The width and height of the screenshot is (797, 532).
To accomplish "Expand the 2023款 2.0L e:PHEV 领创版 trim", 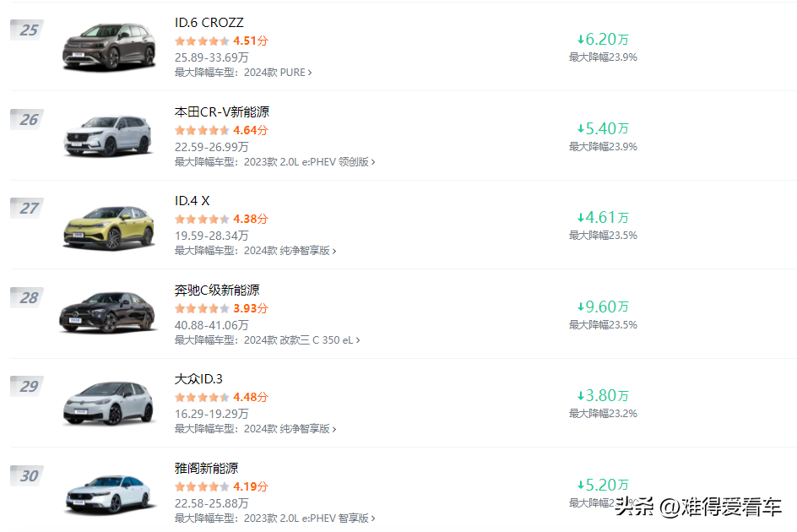I will coord(373,162).
